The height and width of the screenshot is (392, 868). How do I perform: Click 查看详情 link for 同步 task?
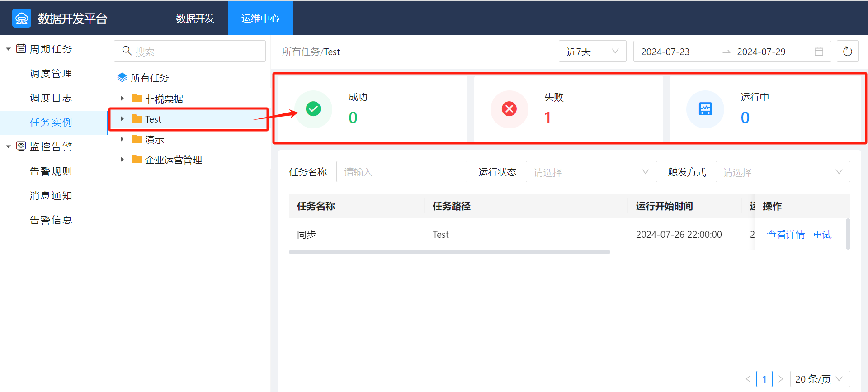point(786,234)
